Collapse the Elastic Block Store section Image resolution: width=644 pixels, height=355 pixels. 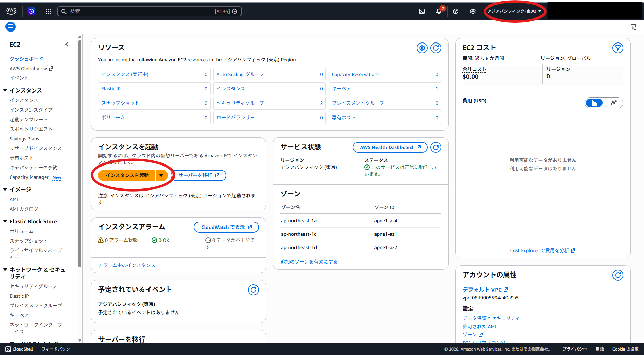(x=5, y=221)
